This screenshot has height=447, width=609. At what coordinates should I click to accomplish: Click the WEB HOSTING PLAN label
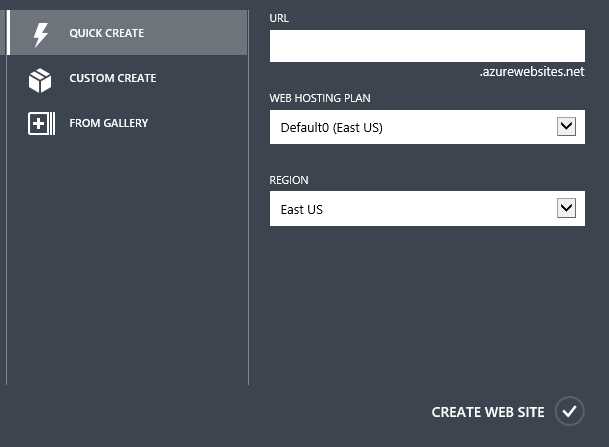click(320, 98)
